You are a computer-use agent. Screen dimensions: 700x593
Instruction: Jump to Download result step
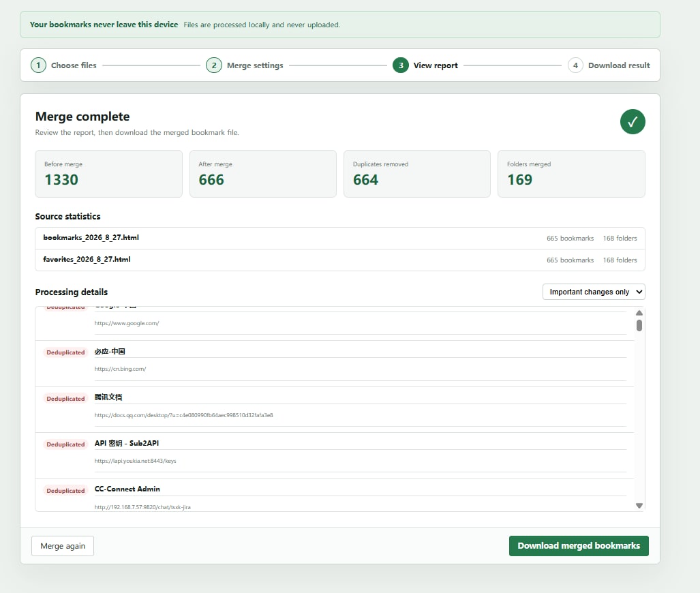click(x=619, y=65)
